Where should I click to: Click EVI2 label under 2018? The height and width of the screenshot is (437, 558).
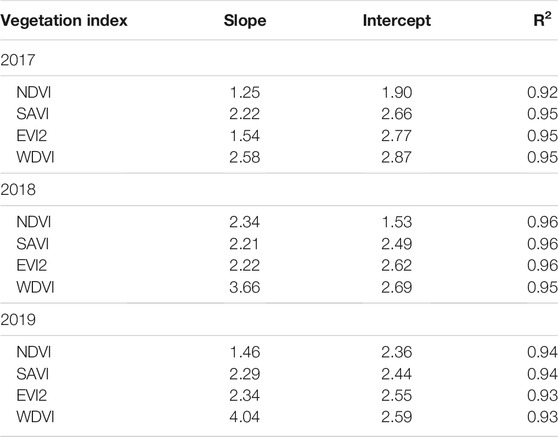coord(32,265)
